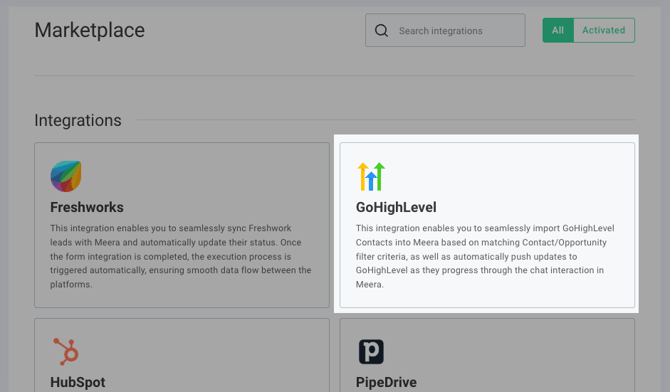Open the highlighted GoHighLevel integration card
Screen dimensions: 670x392
(x=487, y=225)
